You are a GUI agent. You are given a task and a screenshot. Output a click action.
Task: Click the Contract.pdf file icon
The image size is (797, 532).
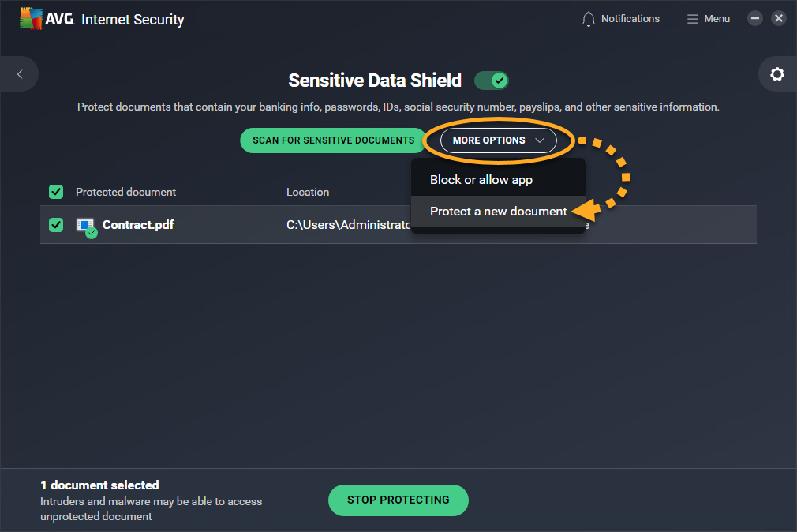(85, 226)
